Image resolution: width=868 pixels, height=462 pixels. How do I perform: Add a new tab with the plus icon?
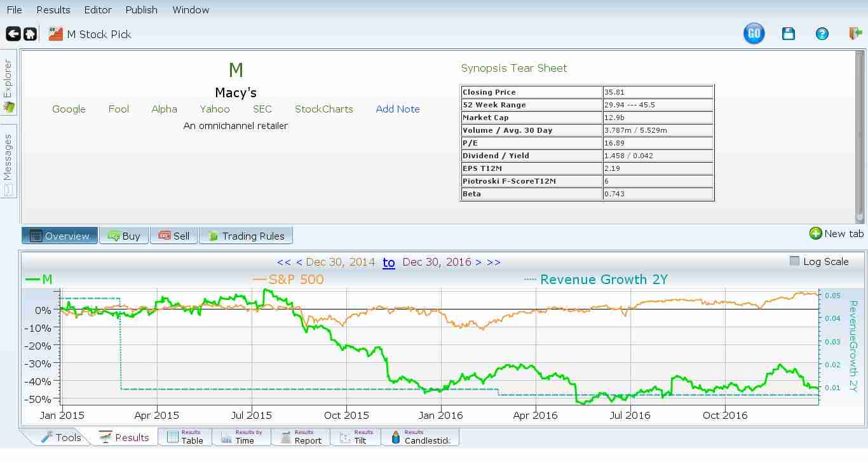[815, 234]
